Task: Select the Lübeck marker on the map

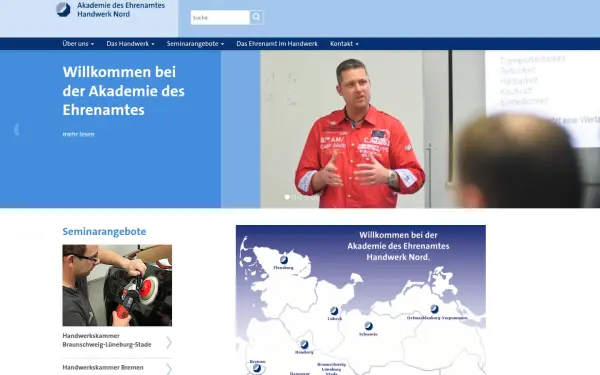Action: (334, 310)
